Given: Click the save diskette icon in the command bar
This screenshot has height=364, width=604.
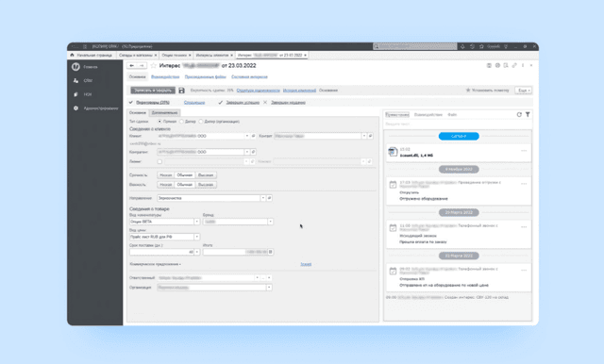Looking at the screenshot, I should coord(181,91).
